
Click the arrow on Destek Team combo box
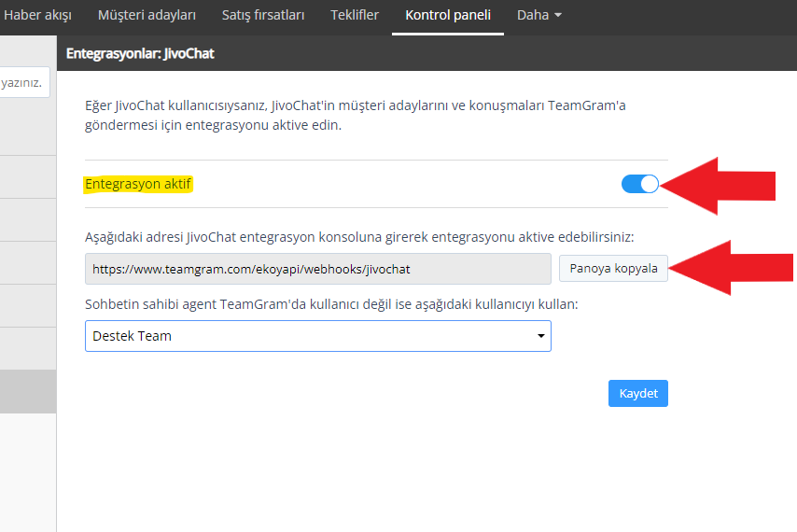[x=541, y=336]
